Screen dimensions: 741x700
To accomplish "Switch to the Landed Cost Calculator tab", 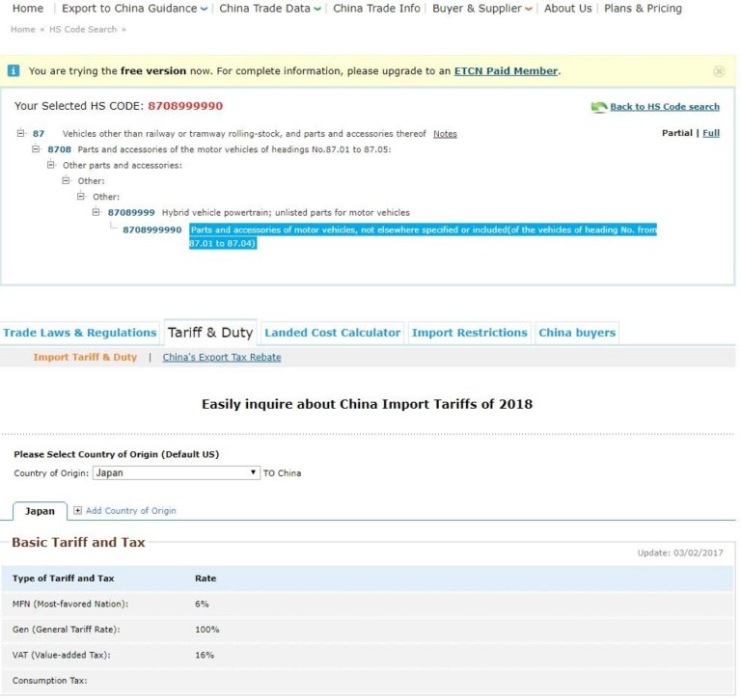I will coord(332,333).
